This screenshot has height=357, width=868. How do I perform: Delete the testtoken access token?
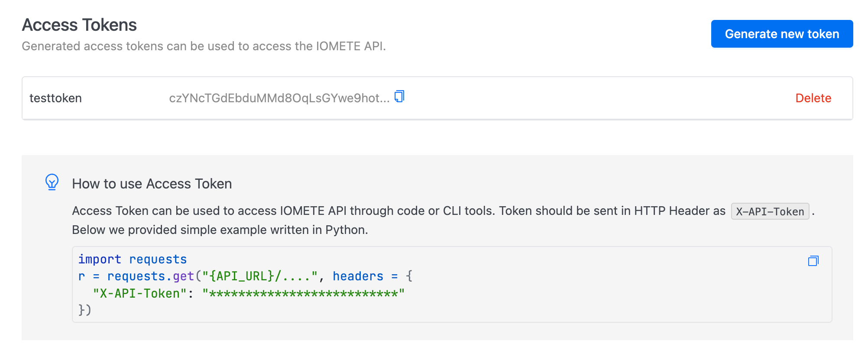coord(813,98)
